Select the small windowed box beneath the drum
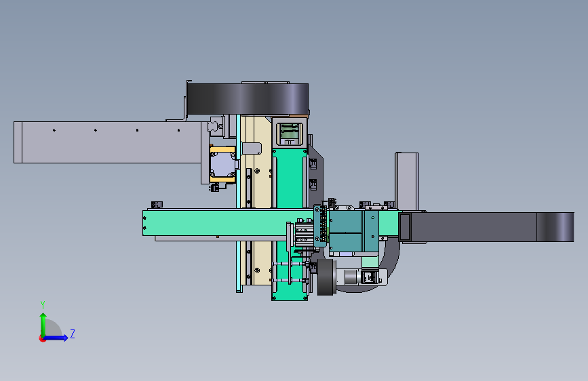588x381 pixels. point(290,132)
